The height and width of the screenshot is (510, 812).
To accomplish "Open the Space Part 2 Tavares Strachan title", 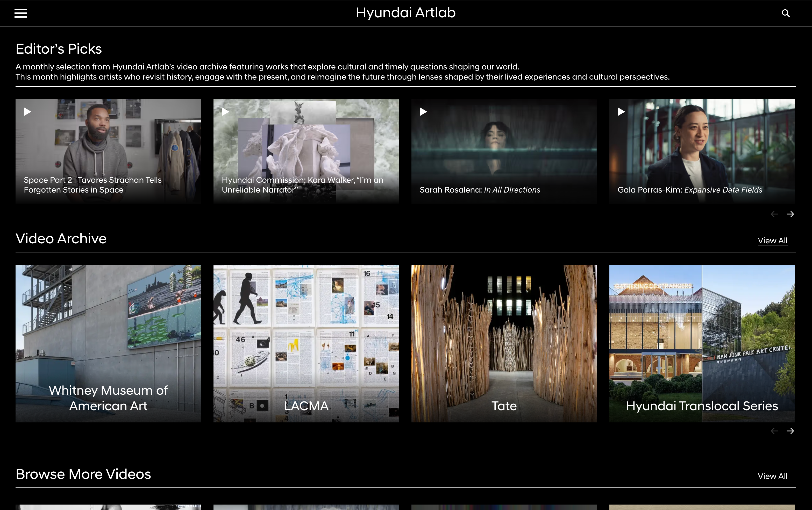I will [93, 185].
